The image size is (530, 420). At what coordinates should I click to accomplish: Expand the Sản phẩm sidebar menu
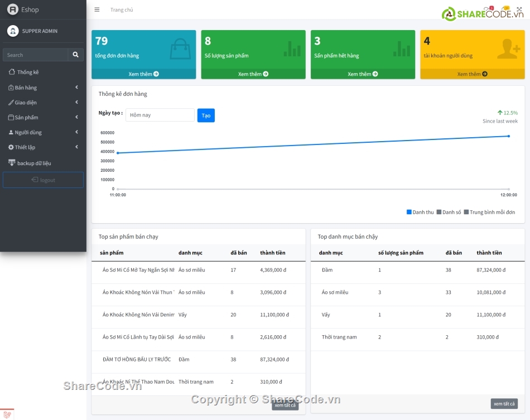point(42,118)
